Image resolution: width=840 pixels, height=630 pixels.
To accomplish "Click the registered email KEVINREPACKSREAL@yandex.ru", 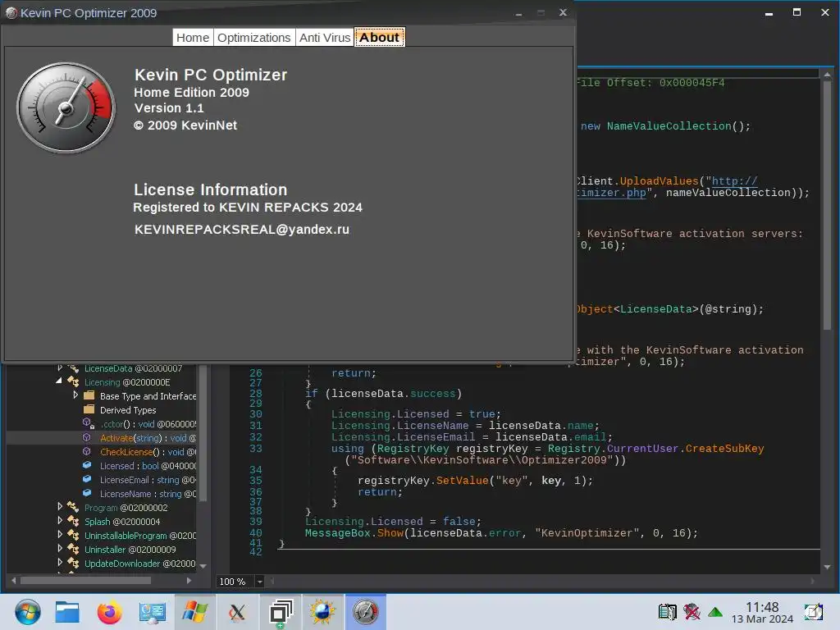I will [242, 230].
